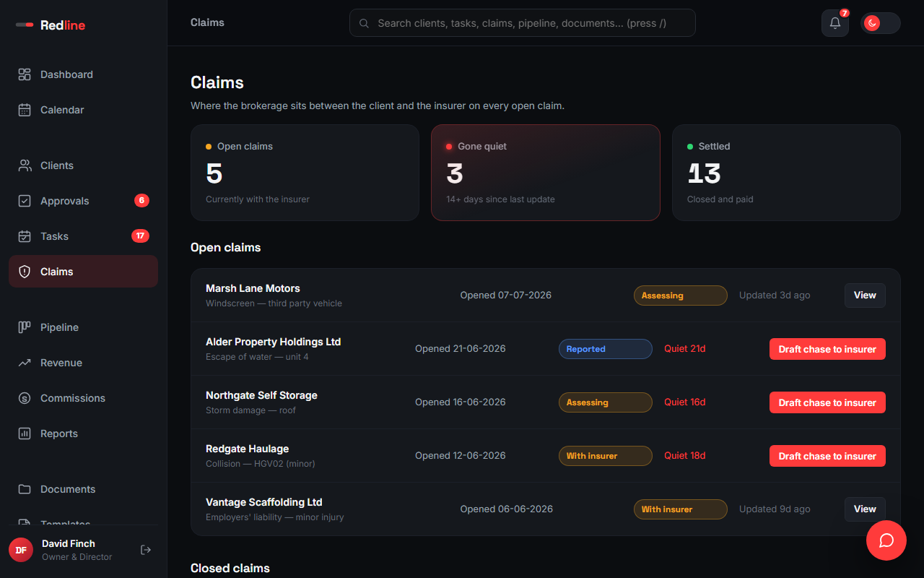Draft chase to insurer for Redgate Haulage
Image resolution: width=924 pixels, height=578 pixels.
pos(827,456)
